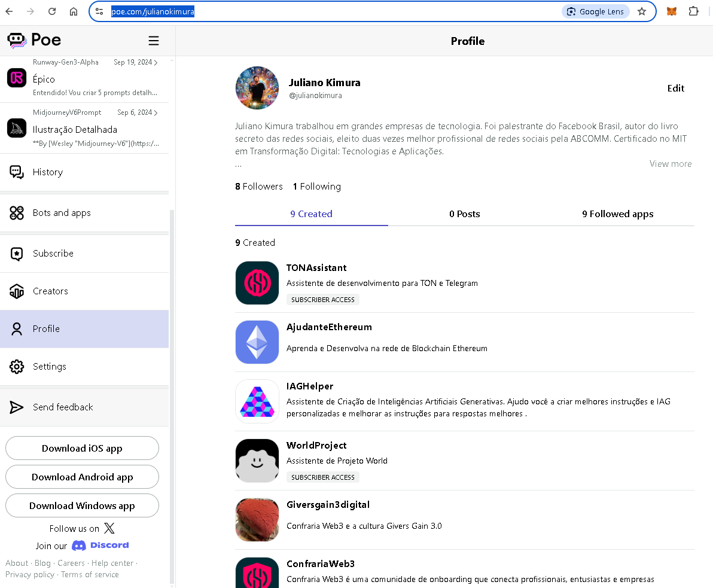
Task: Click Download Android app button
Action: (83, 477)
